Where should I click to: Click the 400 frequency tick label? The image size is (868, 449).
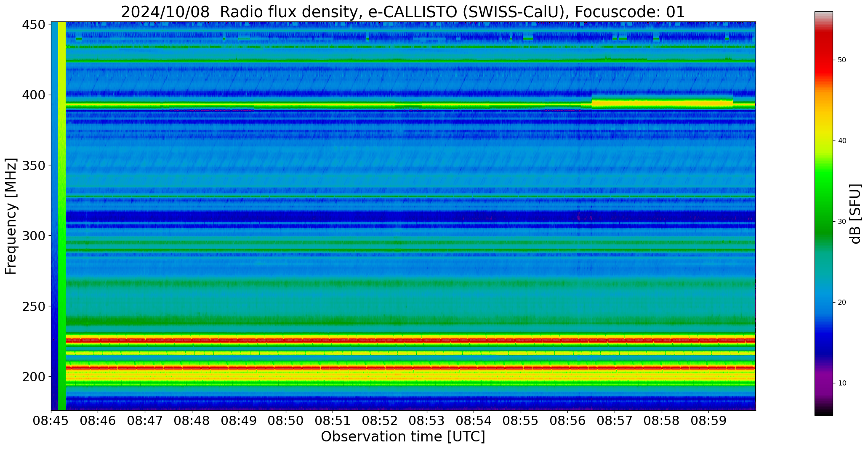tap(34, 95)
